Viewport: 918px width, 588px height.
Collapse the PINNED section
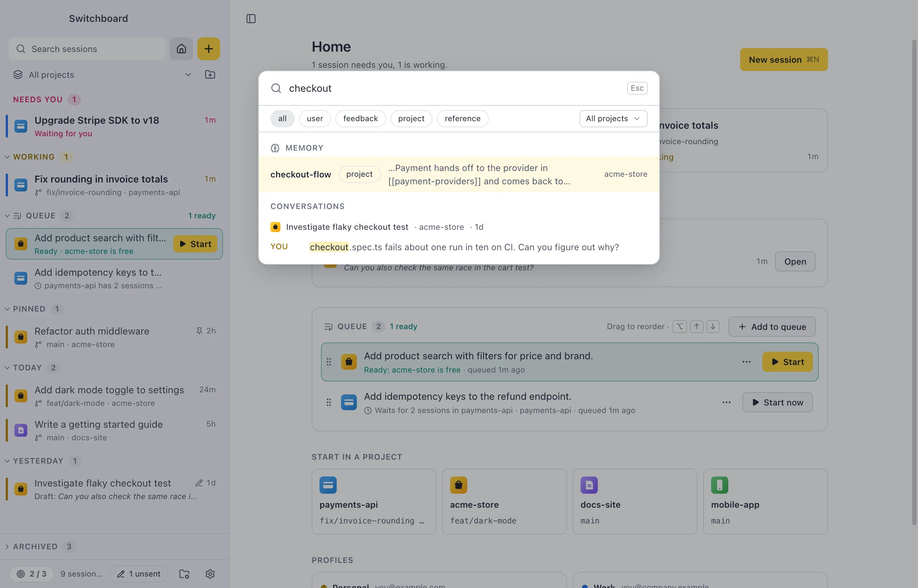[x=7, y=309]
